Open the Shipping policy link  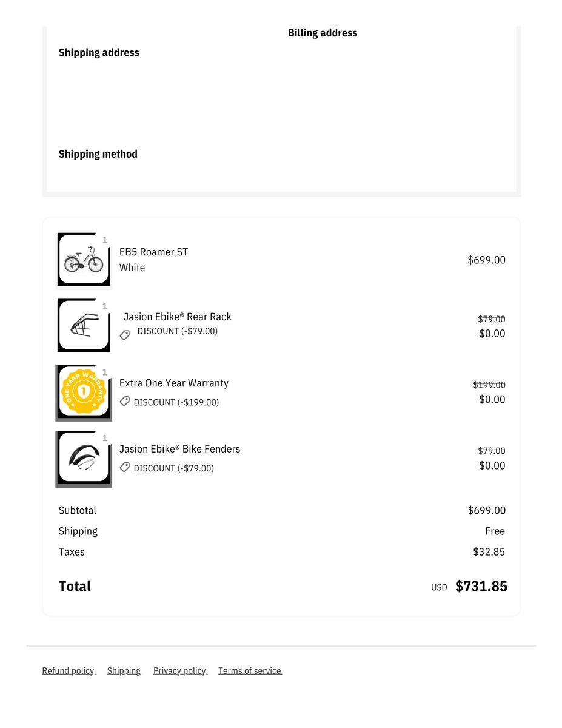pos(124,670)
